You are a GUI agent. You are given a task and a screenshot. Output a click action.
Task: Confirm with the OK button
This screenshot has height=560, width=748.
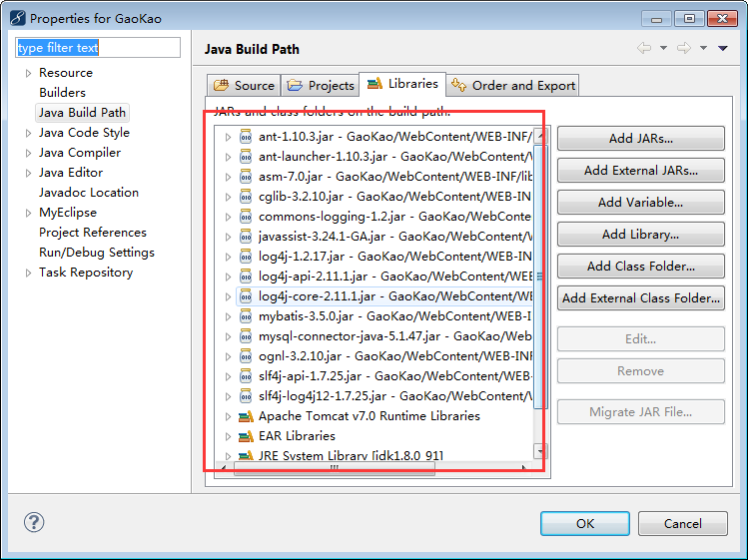(x=585, y=524)
